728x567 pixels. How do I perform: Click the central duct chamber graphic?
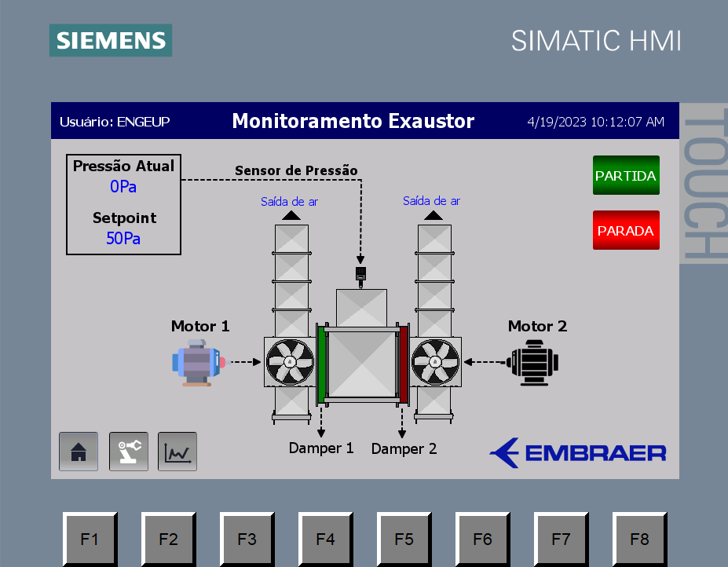362,364
